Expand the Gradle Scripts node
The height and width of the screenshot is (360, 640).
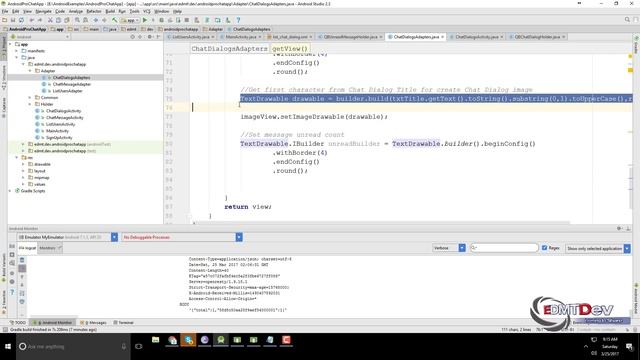[10, 191]
